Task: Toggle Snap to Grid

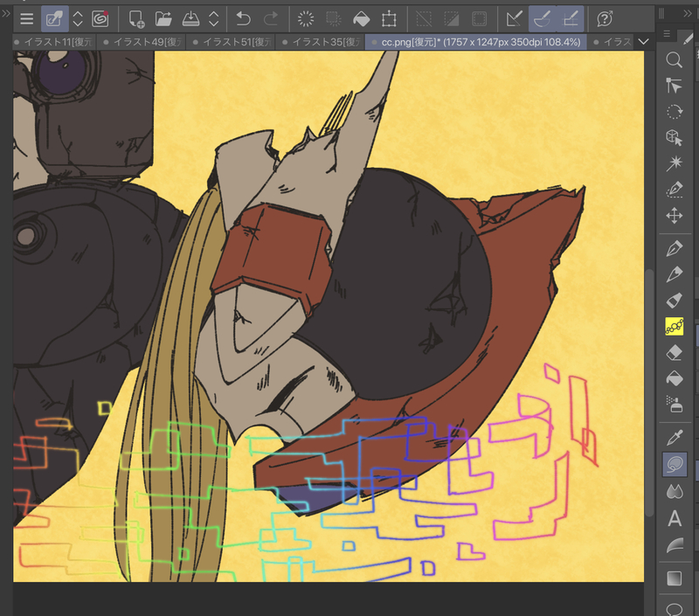Action: [571, 18]
